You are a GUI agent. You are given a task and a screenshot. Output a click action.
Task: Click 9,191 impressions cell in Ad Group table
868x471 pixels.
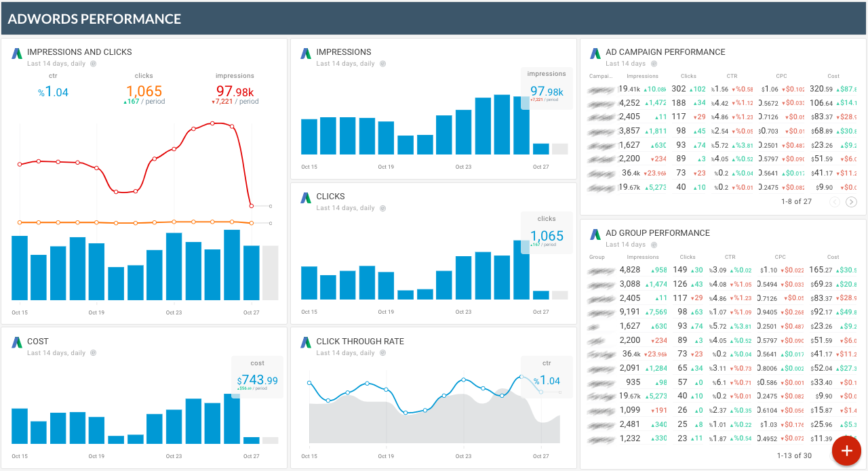630,312
